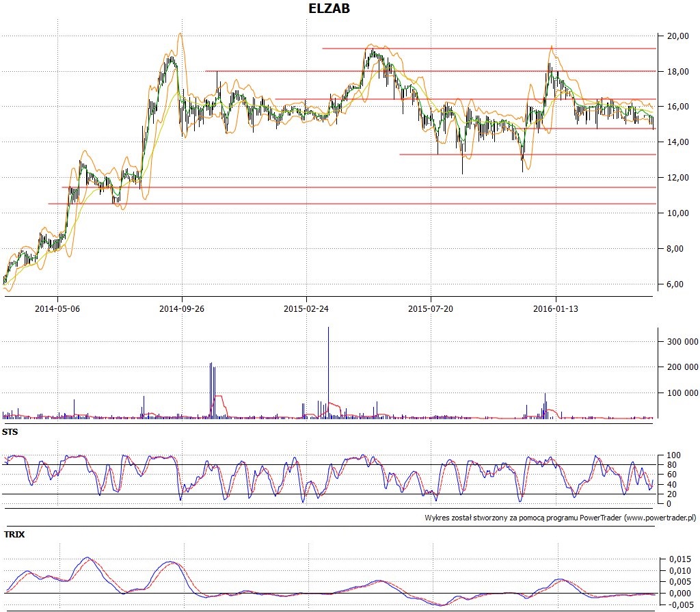Click the 10,00 price axis label

pyautogui.click(x=677, y=213)
